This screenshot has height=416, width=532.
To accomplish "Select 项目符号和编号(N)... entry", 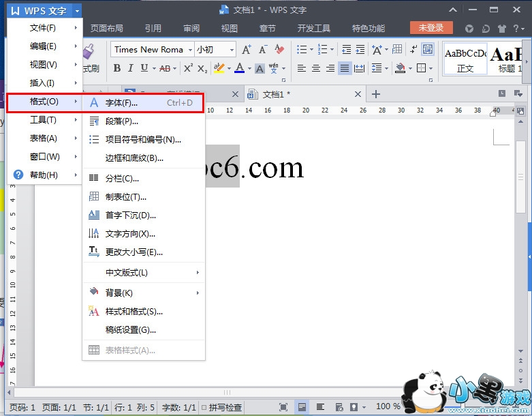I will click(x=144, y=140).
